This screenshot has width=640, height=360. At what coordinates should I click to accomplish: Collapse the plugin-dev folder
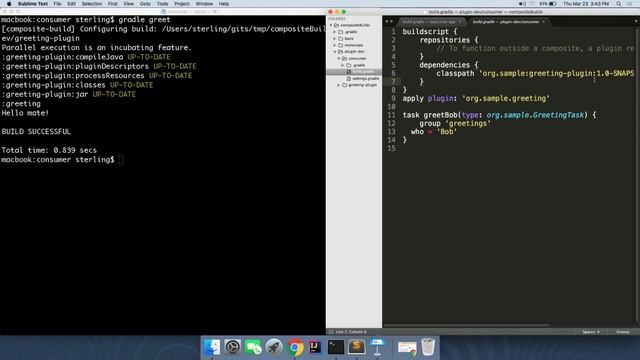[335, 52]
